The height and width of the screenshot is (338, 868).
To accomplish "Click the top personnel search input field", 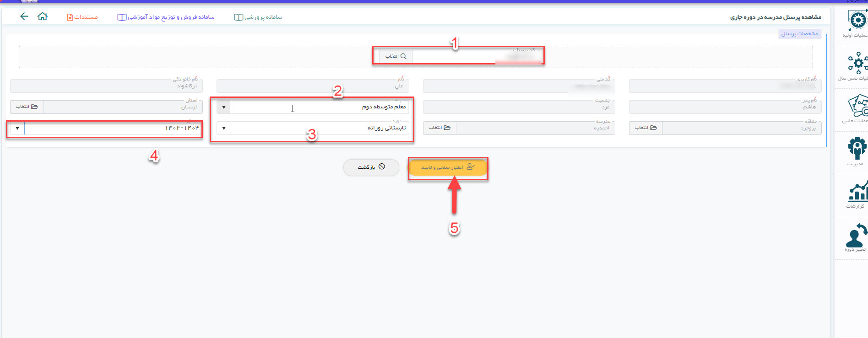I will click(476, 57).
